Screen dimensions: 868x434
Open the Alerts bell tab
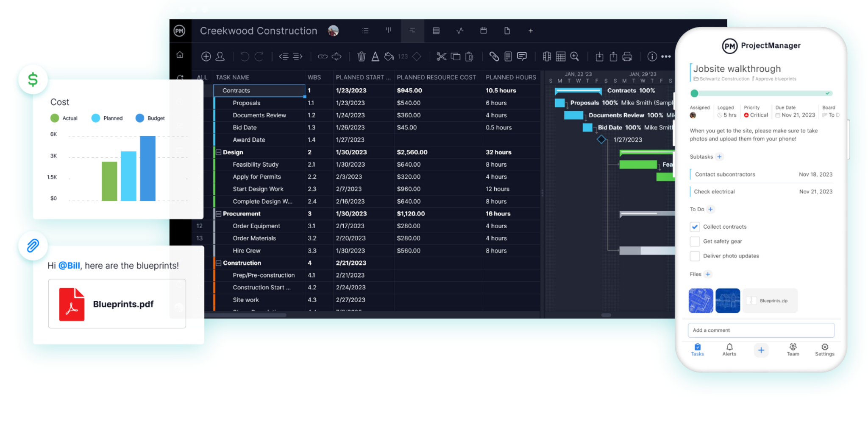pyautogui.click(x=729, y=350)
